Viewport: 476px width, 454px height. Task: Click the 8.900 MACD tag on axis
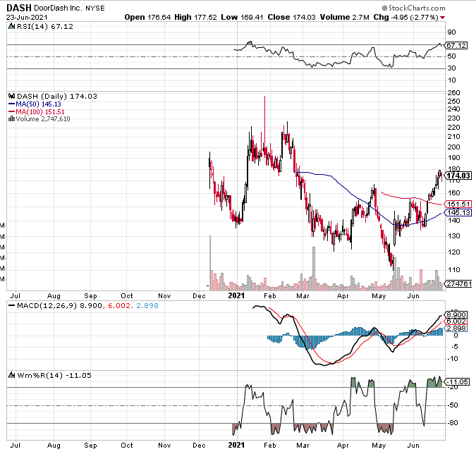(x=456, y=314)
